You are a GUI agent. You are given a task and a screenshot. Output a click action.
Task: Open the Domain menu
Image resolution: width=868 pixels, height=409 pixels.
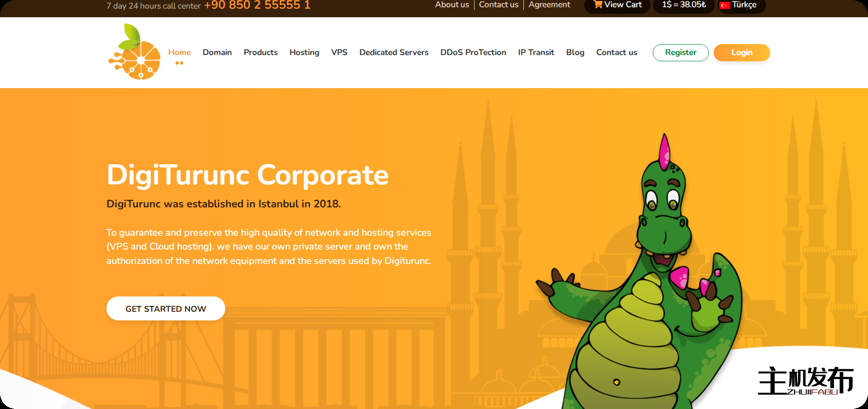(217, 52)
